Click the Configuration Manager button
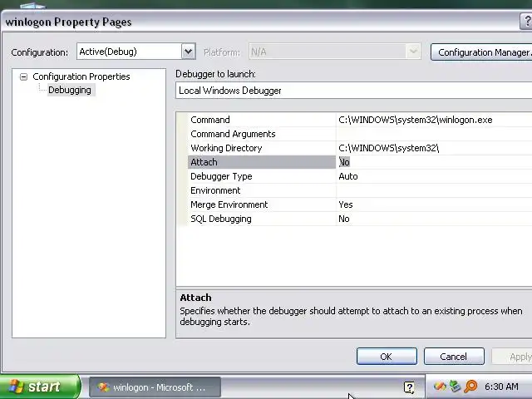Image resolution: width=532 pixels, height=399 pixels. click(x=482, y=52)
